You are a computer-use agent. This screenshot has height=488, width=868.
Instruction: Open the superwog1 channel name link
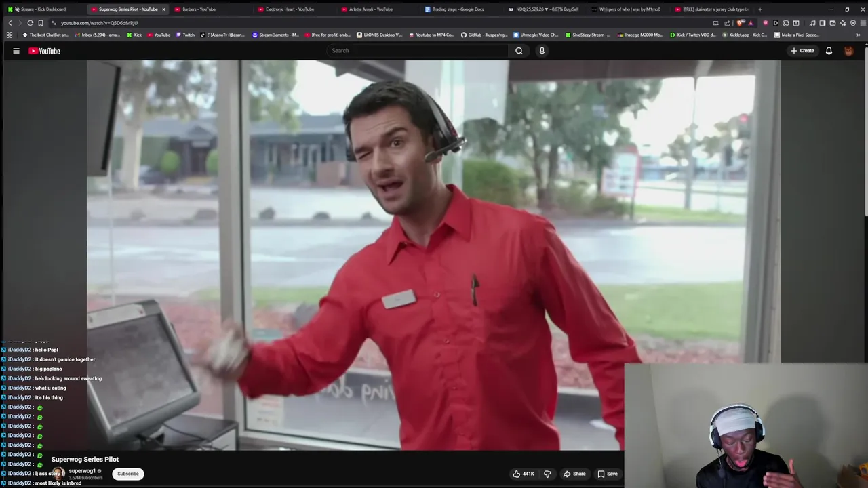tap(82, 471)
